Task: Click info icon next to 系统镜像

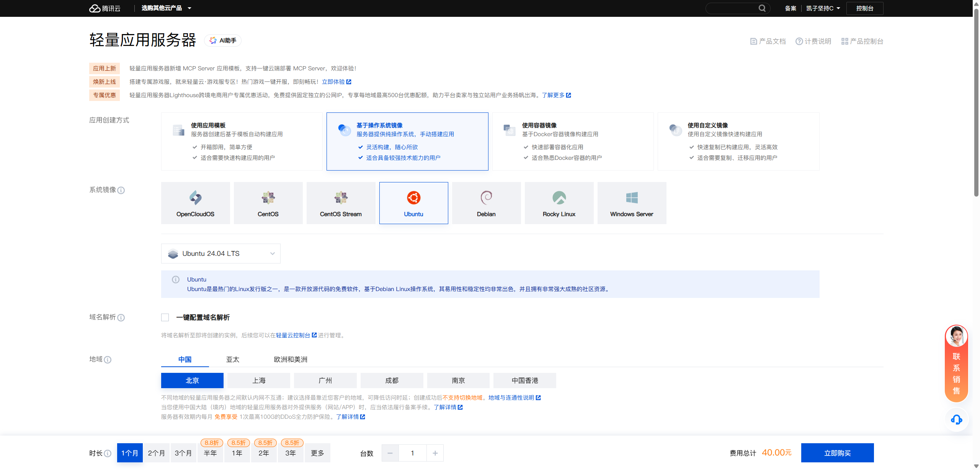Action: pos(121,190)
